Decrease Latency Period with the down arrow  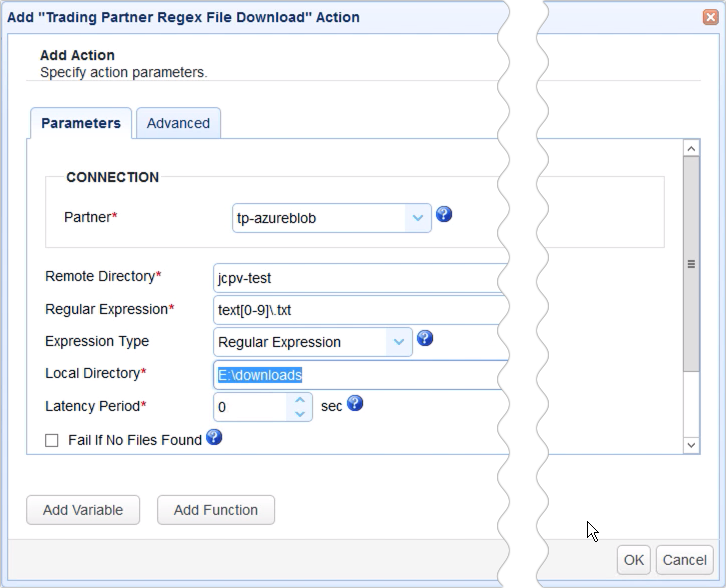[299, 413]
